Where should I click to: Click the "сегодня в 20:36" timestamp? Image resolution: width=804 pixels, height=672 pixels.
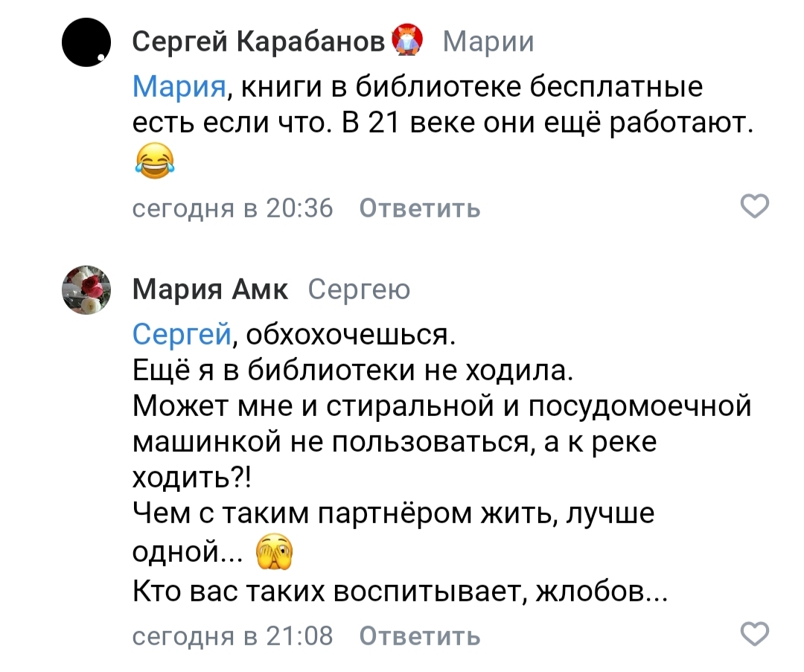[232, 208]
